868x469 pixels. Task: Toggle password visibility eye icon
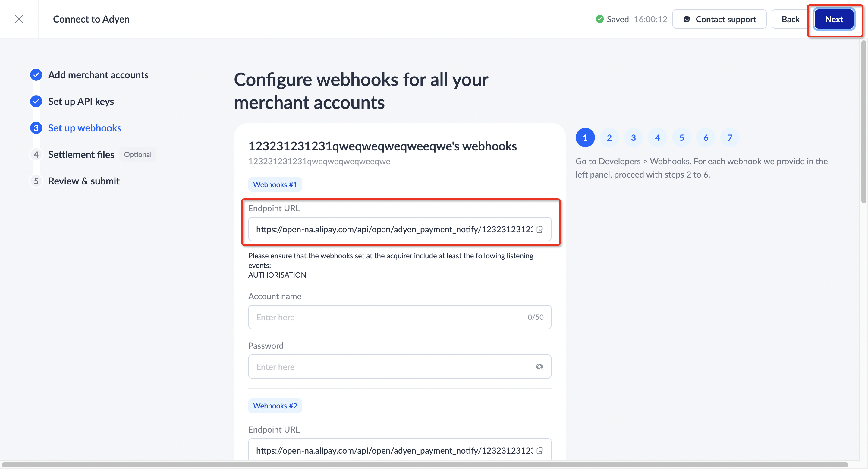coord(539,367)
